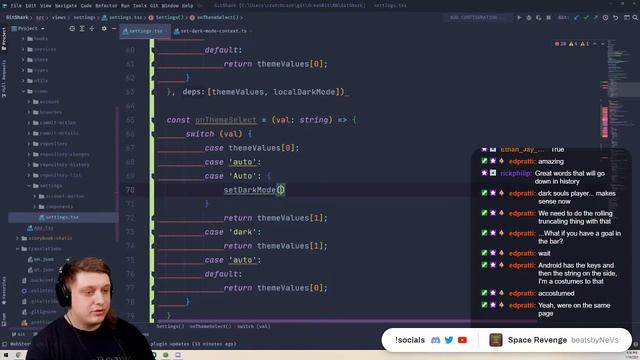Switch to the settings.tsx editor tab
The height and width of the screenshot is (360, 640).
pos(145,31)
